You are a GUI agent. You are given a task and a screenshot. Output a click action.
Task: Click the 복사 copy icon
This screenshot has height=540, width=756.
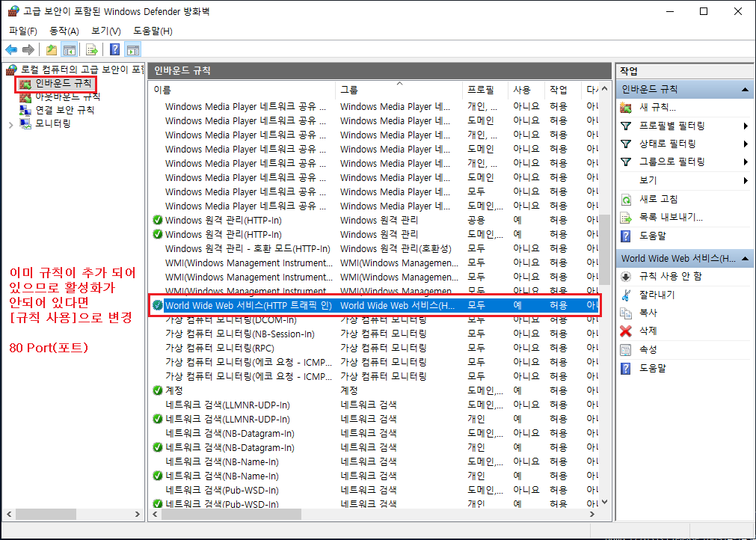click(x=626, y=313)
